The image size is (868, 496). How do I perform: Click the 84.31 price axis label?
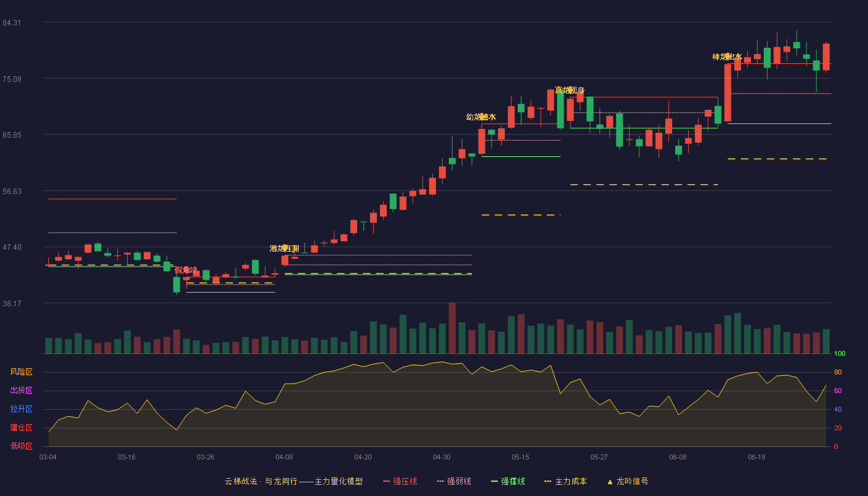tap(12, 23)
